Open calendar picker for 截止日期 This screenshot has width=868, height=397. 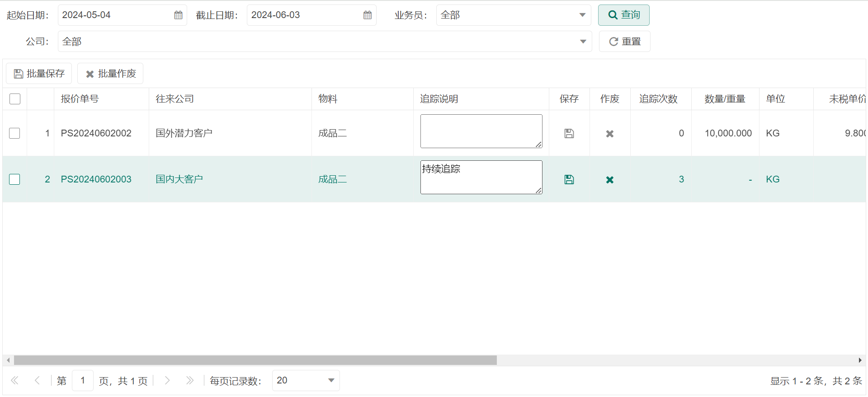[x=368, y=15]
